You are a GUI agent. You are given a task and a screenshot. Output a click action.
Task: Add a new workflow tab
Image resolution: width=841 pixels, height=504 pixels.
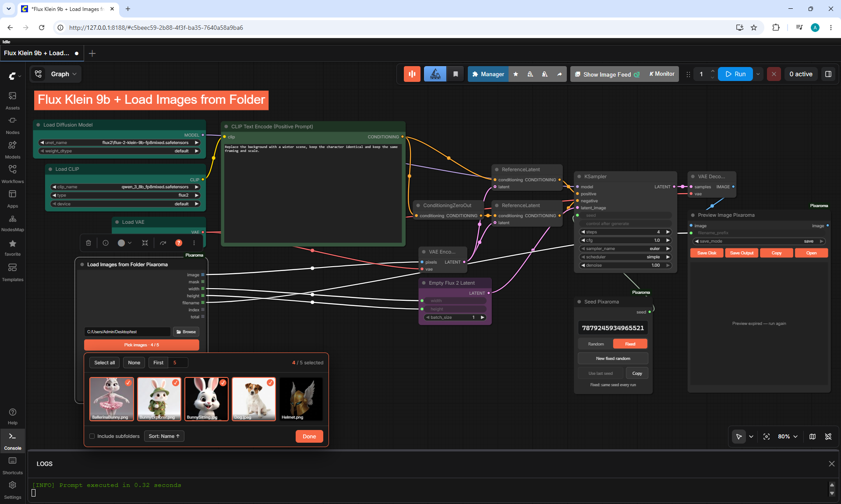click(x=92, y=53)
